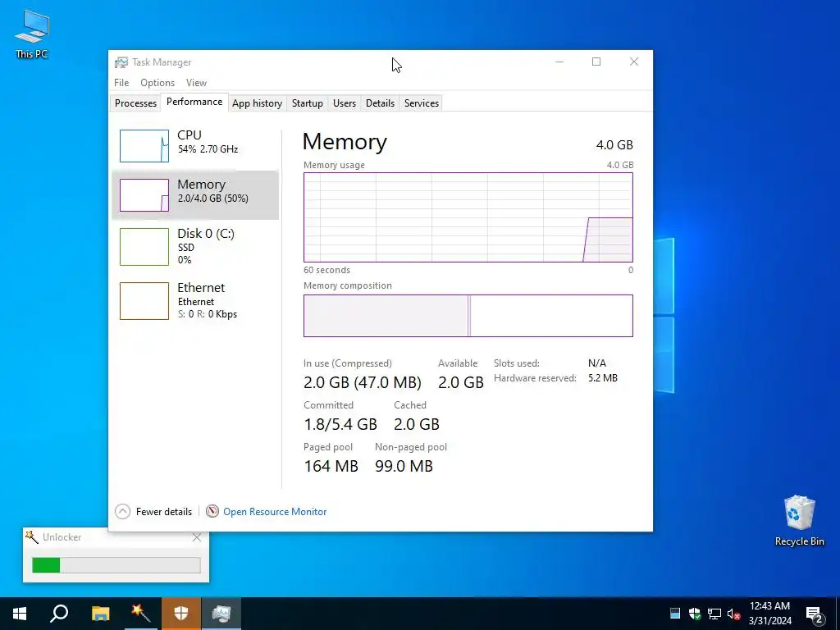Viewport: 840px width, 630px height.
Task: Click the Memory composition bar
Action: (x=468, y=316)
